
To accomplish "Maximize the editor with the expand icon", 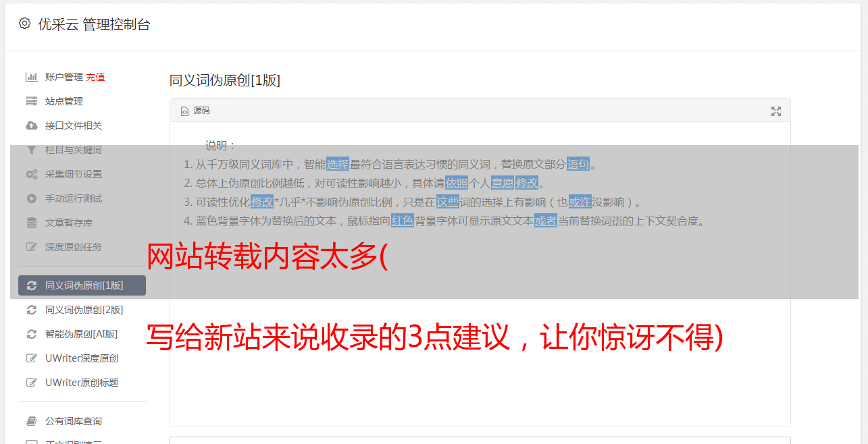I will pos(776,111).
